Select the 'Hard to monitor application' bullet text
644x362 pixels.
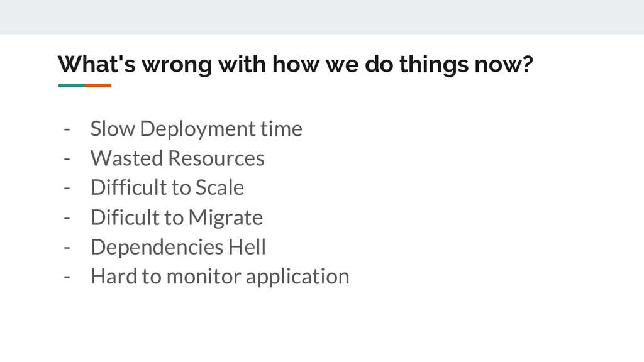point(219,277)
